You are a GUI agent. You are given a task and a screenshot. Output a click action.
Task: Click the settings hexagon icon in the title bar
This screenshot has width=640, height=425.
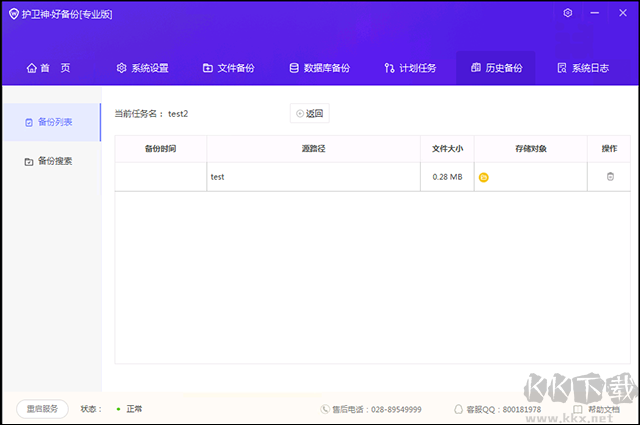coord(567,13)
